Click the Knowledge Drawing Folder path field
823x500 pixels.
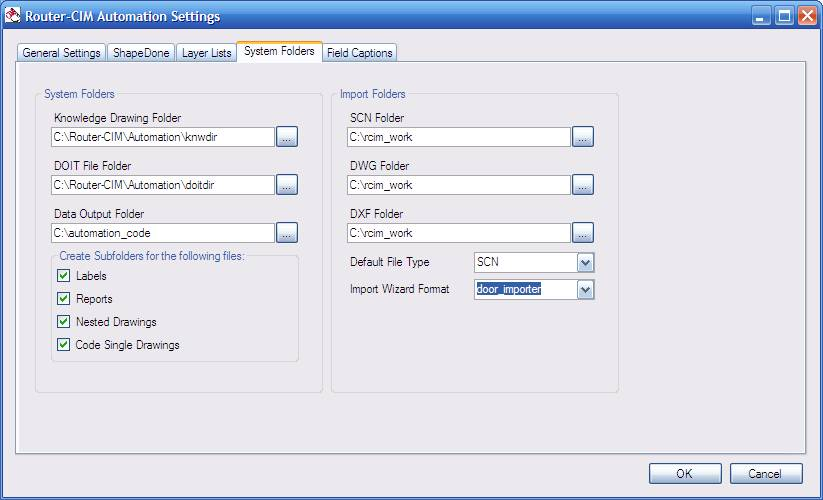click(163, 137)
